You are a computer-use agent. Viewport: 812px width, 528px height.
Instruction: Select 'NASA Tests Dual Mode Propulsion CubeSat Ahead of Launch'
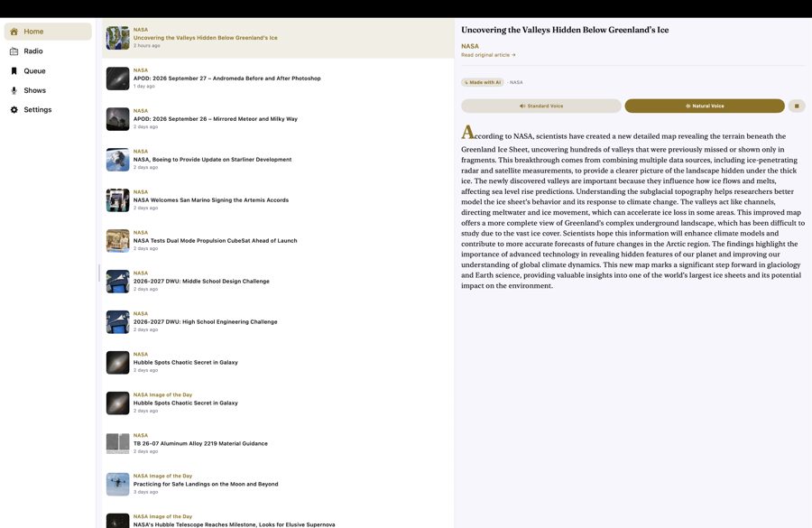click(215, 241)
